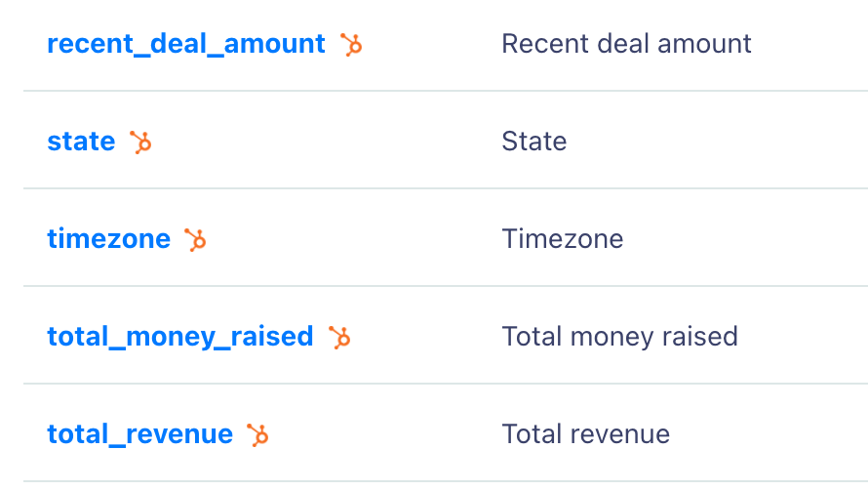Click HubSpot sprocket icon next to state
The height and width of the screenshot is (490, 868).
[x=140, y=143]
